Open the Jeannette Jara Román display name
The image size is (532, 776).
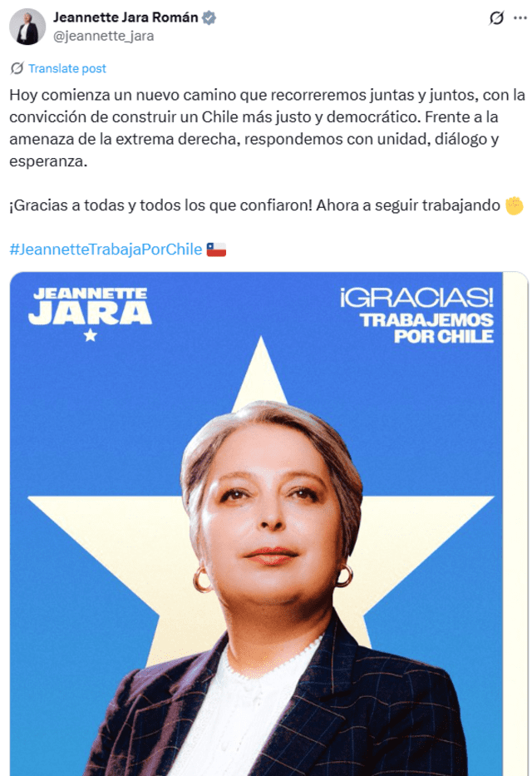coord(126,17)
